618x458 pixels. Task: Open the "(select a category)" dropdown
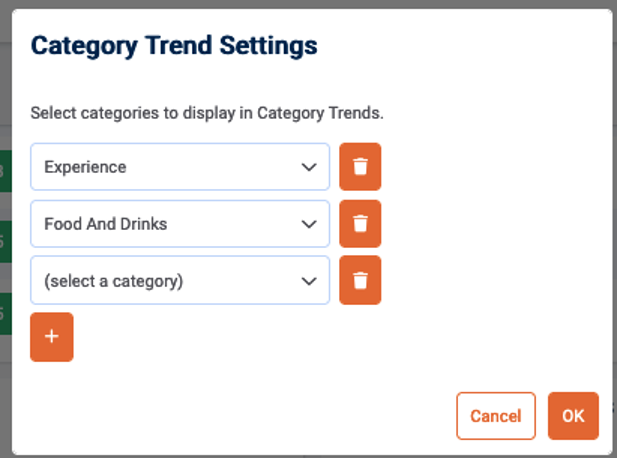(x=180, y=281)
